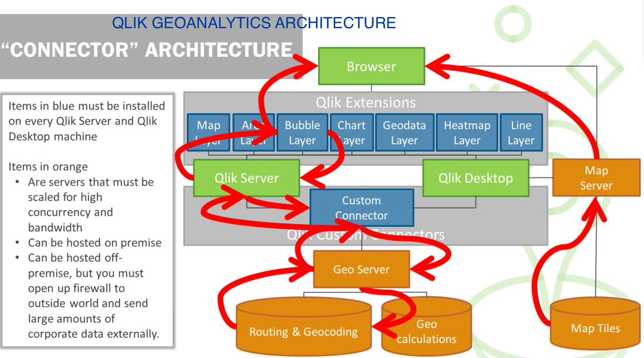644x358 pixels.
Task: Select the Bubble Layer extension box
Action: (x=302, y=133)
